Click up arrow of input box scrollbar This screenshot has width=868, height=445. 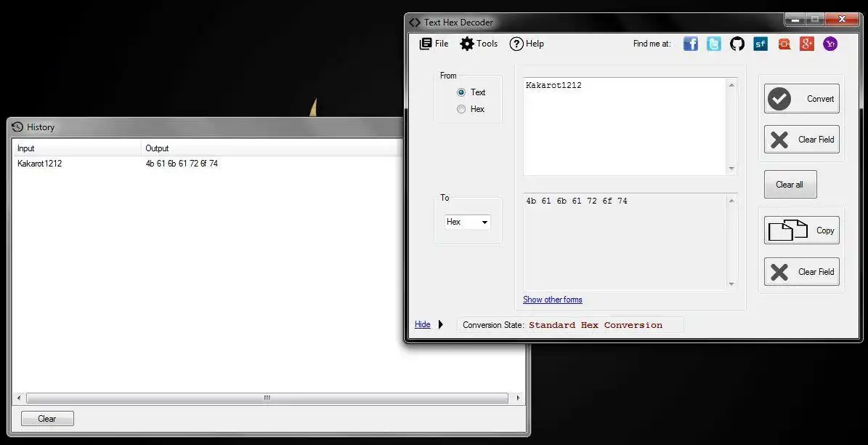(x=732, y=85)
